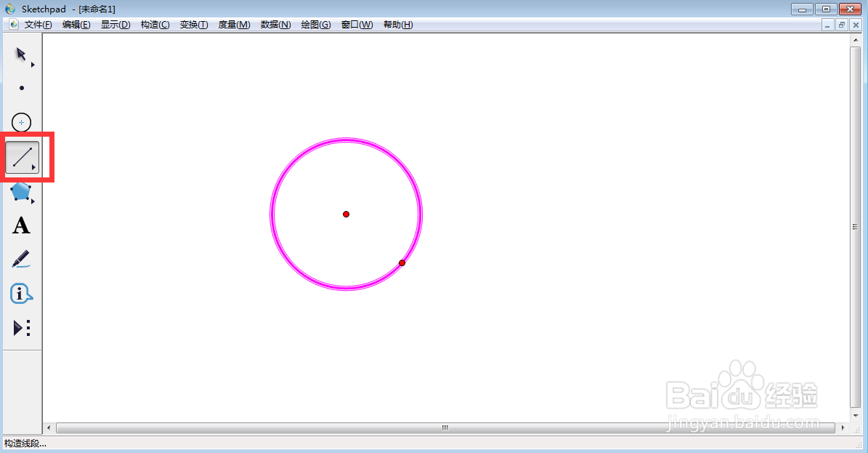Close the Sketchpad application window
Image resolution: width=868 pixels, height=453 pixels.
851,9
